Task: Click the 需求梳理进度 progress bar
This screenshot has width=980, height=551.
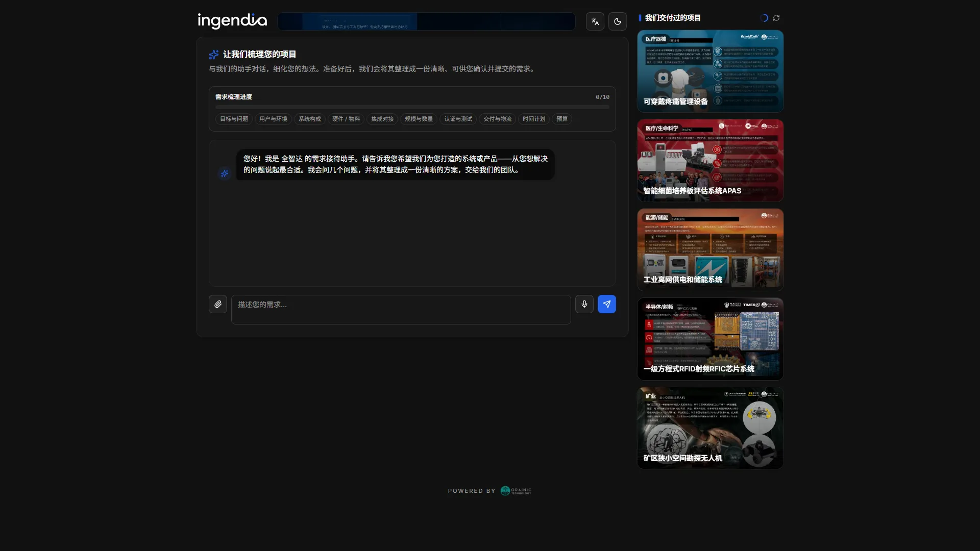Action: [x=412, y=107]
